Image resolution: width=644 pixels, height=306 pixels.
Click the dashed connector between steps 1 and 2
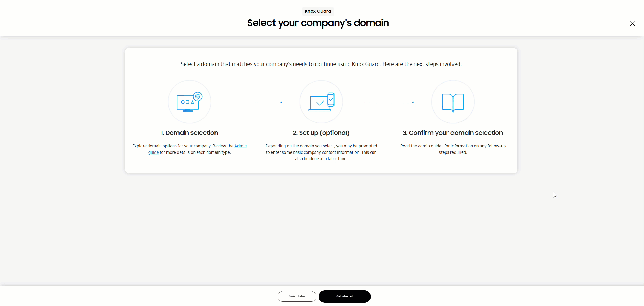[255, 102]
